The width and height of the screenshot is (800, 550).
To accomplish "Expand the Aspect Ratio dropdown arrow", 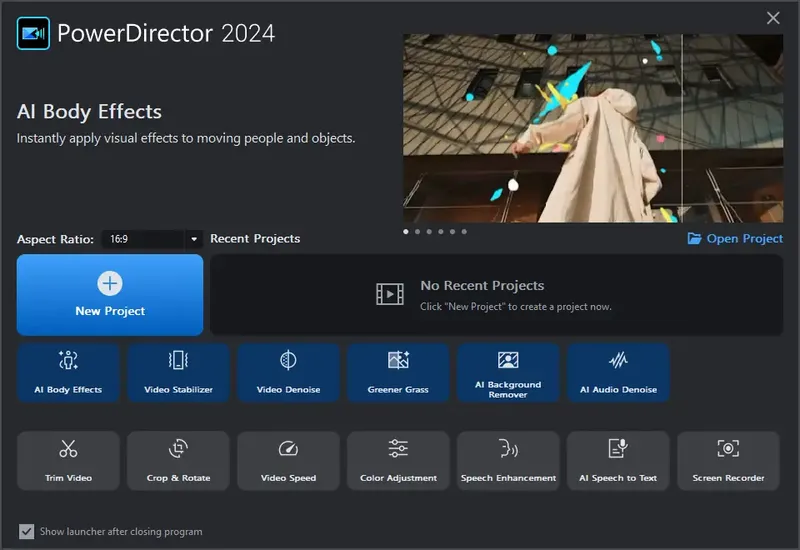I will (x=194, y=239).
